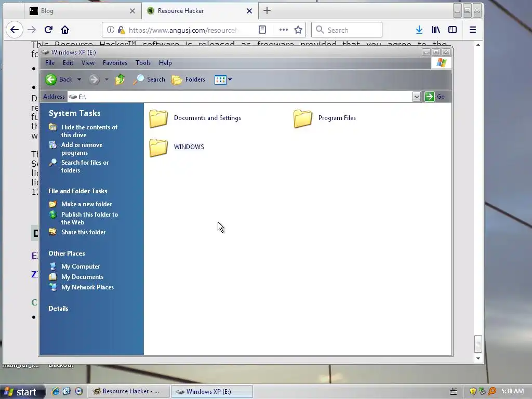Collapse the File and Folder Tasks header
Screen dimensions: 532x399
point(78,191)
